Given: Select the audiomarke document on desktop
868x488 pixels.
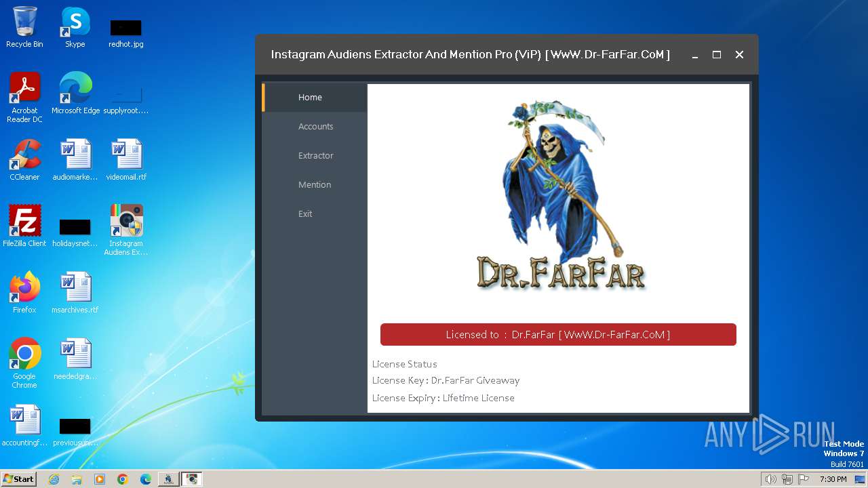Looking at the screenshot, I should point(75,161).
